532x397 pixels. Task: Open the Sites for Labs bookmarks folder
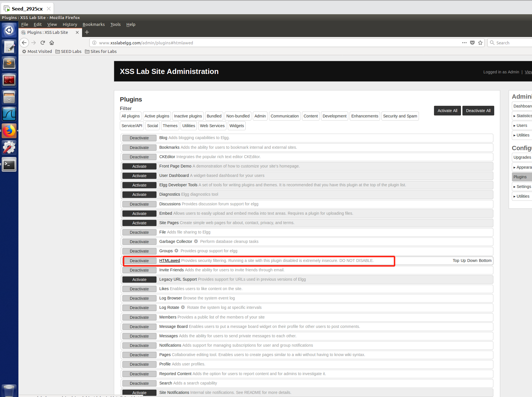(101, 51)
